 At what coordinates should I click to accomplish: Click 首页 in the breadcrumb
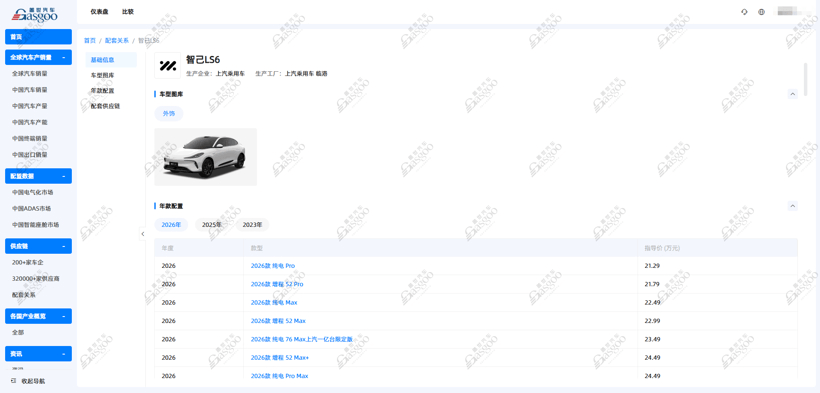click(x=90, y=40)
